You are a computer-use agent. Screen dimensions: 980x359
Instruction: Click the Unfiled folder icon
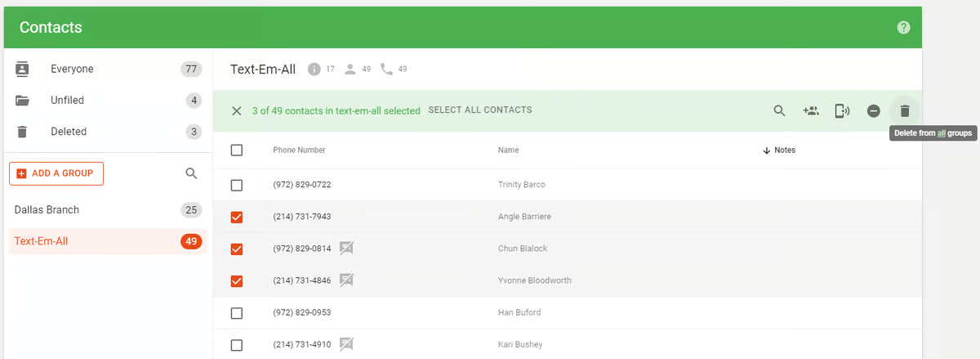tap(23, 101)
